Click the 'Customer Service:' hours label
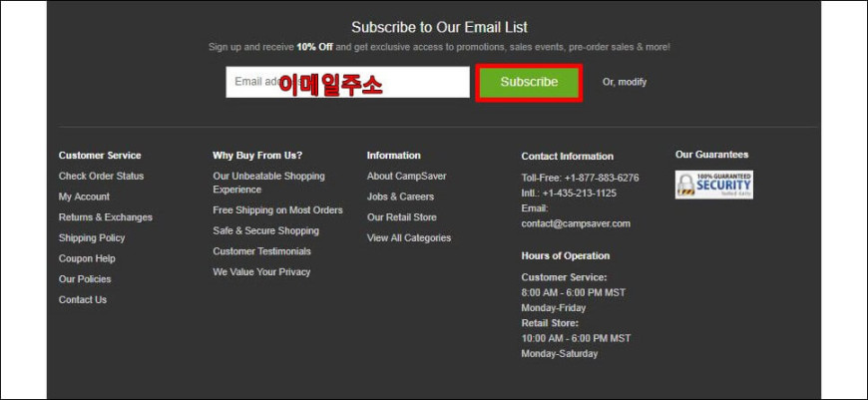 tap(564, 277)
